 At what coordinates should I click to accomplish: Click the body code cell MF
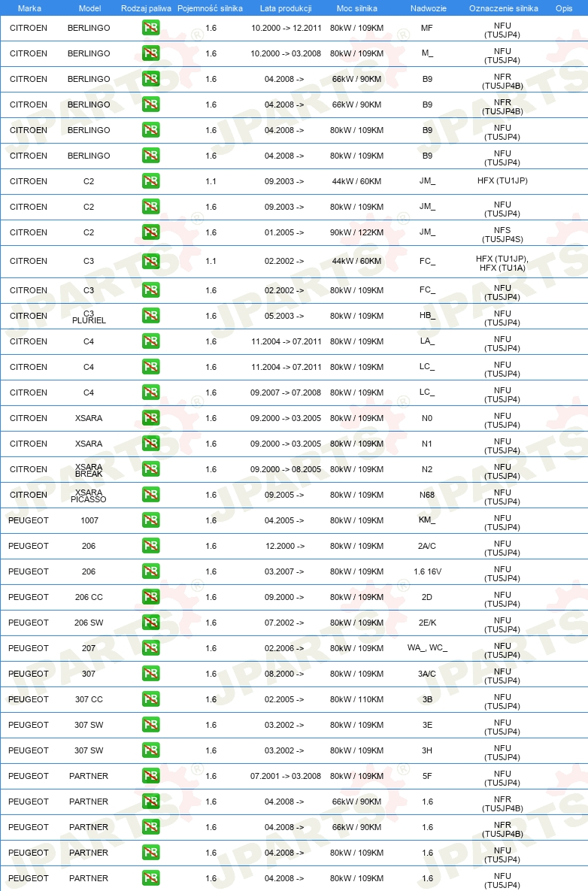pos(427,28)
